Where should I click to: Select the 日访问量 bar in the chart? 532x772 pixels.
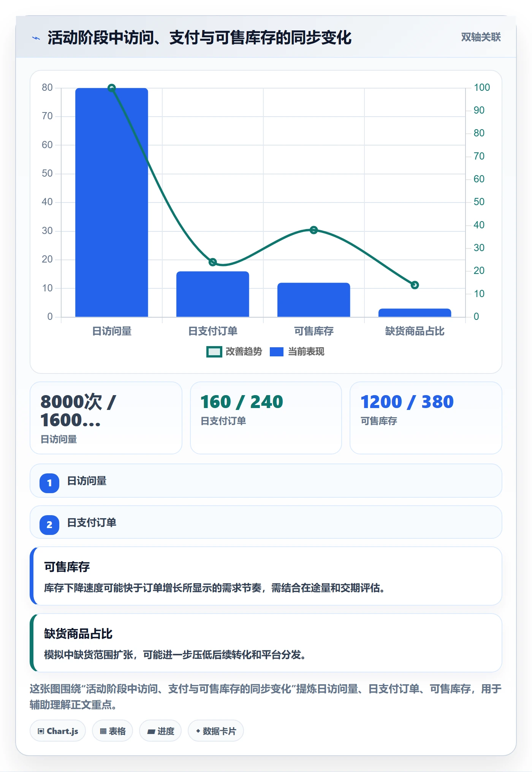tap(112, 202)
